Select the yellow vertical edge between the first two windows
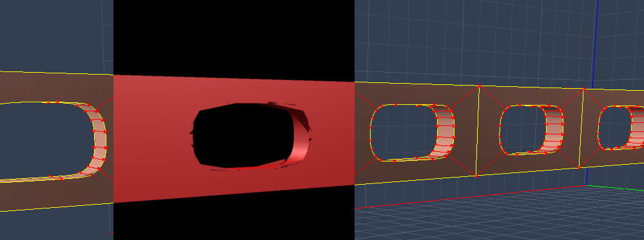This screenshot has width=644, height=240. (x=477, y=131)
